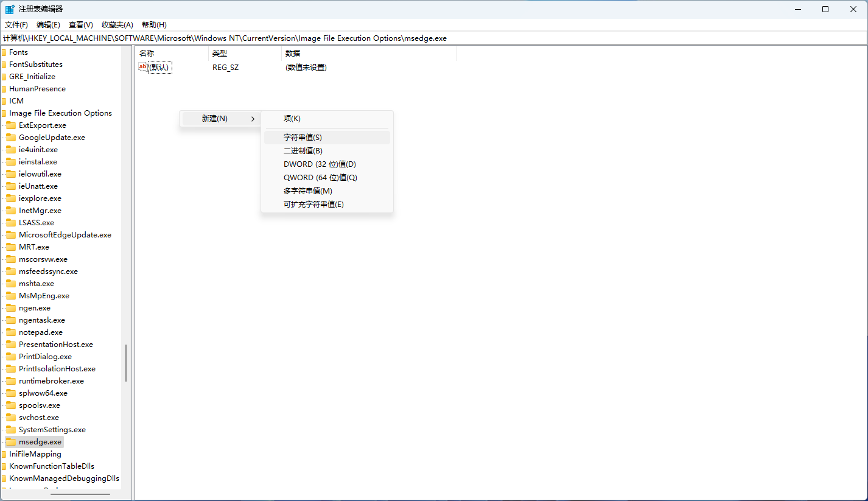
Task: Click the 类型 column header
Action: pos(245,54)
